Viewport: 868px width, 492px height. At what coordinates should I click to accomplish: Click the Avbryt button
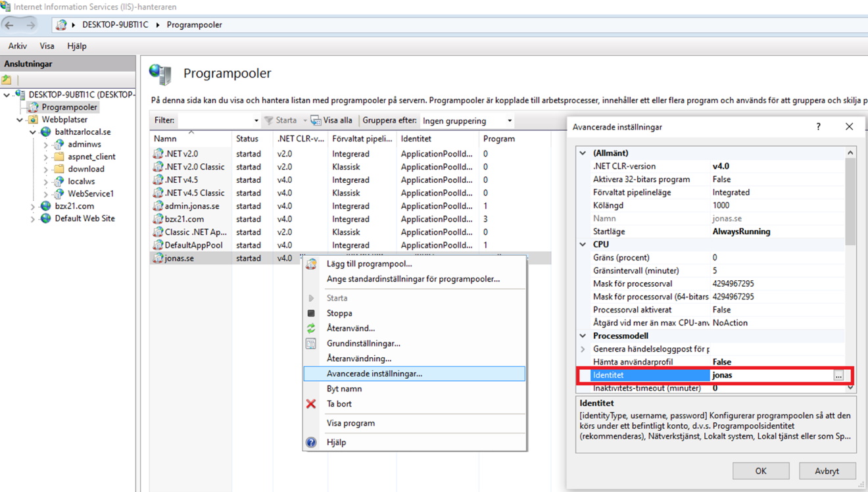[827, 471]
